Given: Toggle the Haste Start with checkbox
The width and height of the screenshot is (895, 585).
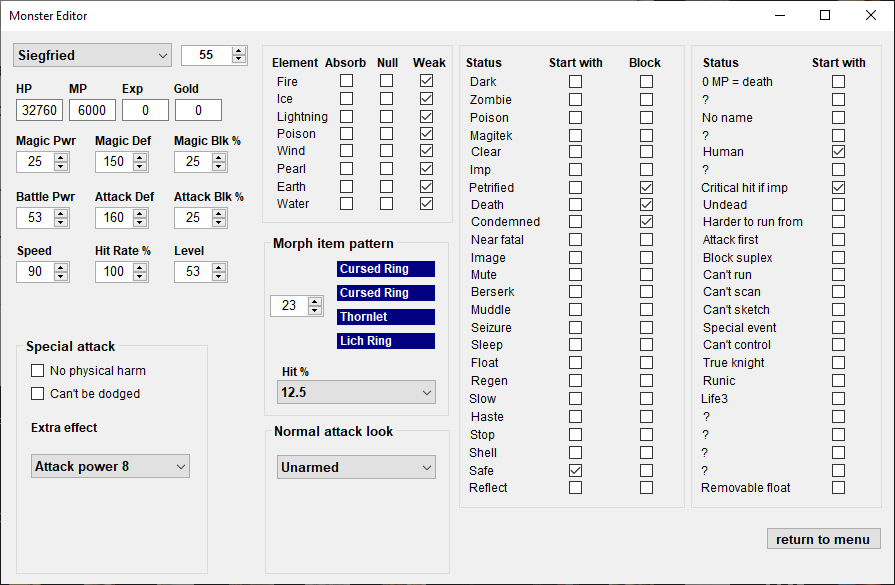Looking at the screenshot, I should click(x=575, y=417).
